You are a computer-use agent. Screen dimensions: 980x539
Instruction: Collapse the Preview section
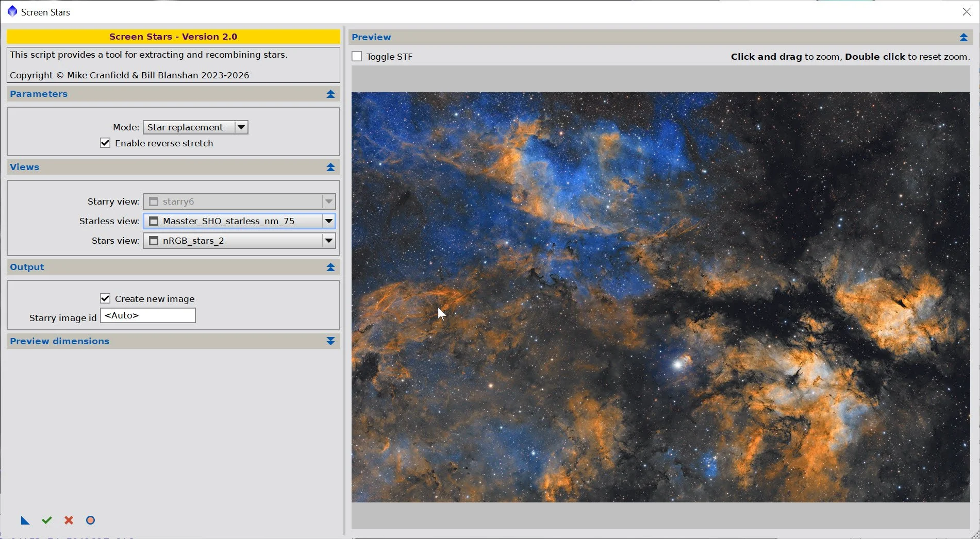pyautogui.click(x=964, y=37)
